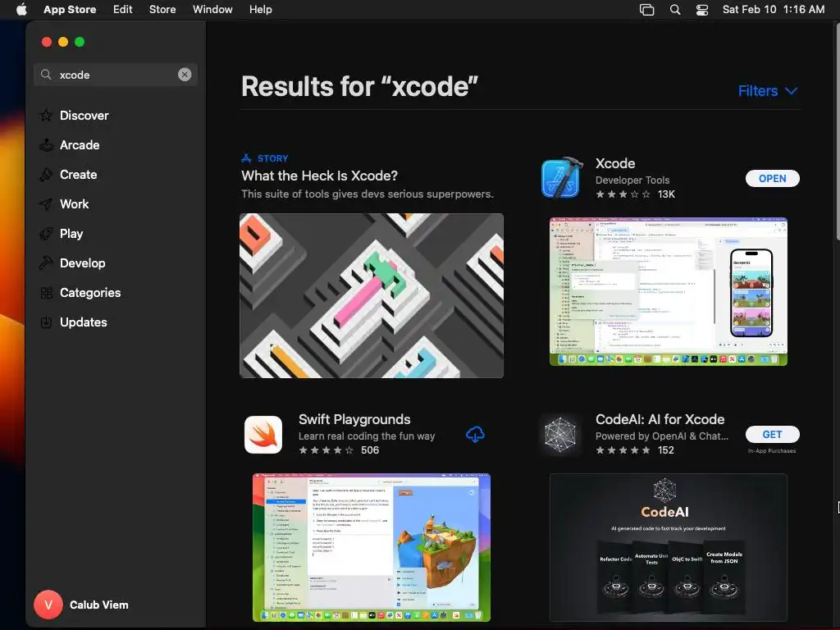The width and height of the screenshot is (840, 630).
Task: Open the Swift Playgrounds app icon
Action: pyautogui.click(x=263, y=435)
